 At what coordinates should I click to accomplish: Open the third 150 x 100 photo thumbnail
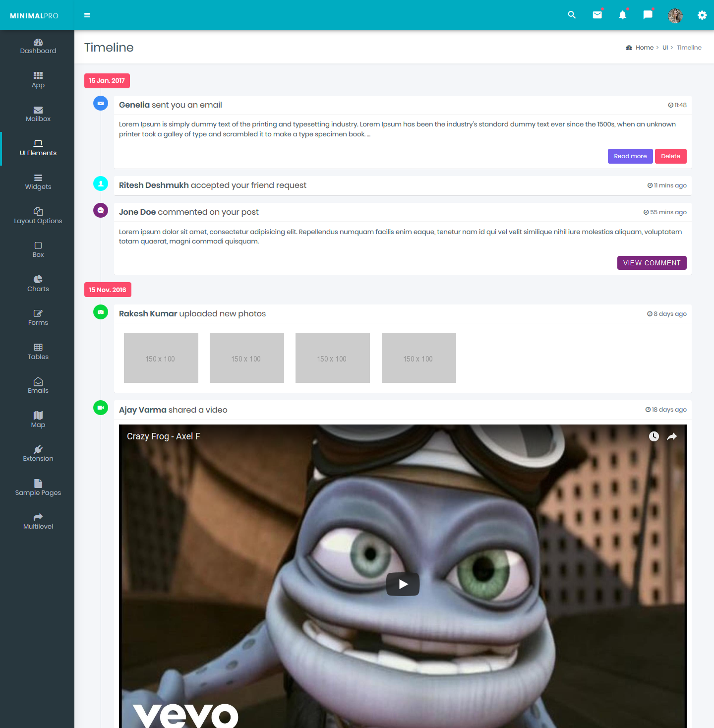click(333, 358)
